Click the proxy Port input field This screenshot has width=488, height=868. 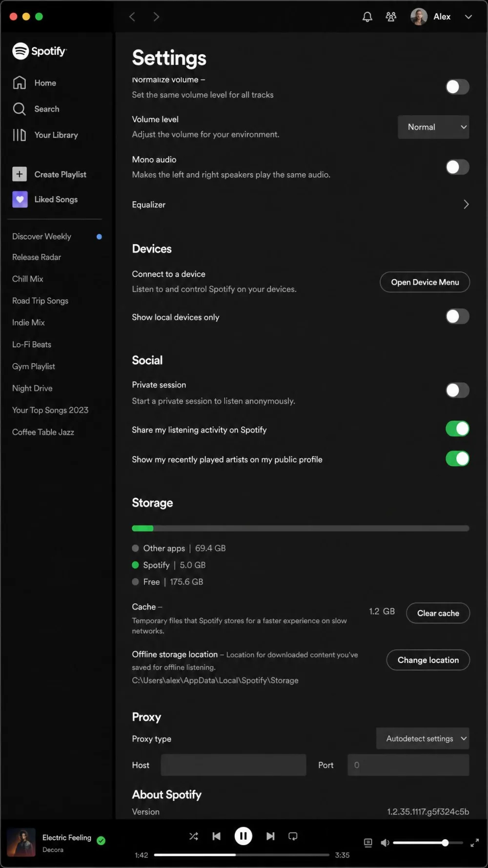(x=408, y=765)
